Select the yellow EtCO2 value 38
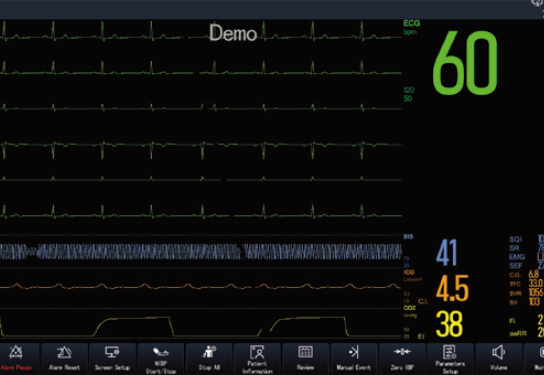Image resolution: width=544 pixels, height=375 pixels. pyautogui.click(x=449, y=324)
